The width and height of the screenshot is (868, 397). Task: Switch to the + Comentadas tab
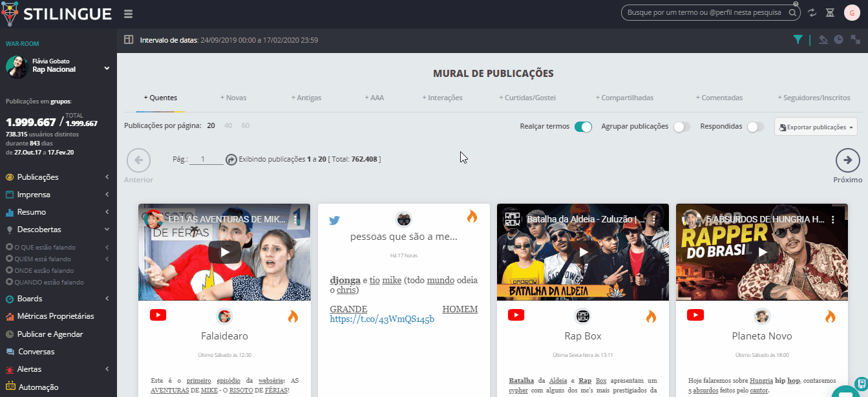click(x=719, y=98)
